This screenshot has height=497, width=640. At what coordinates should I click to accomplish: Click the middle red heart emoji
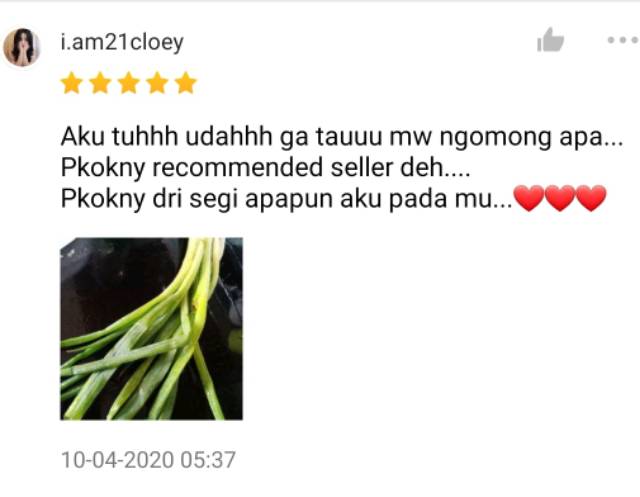click(x=560, y=198)
